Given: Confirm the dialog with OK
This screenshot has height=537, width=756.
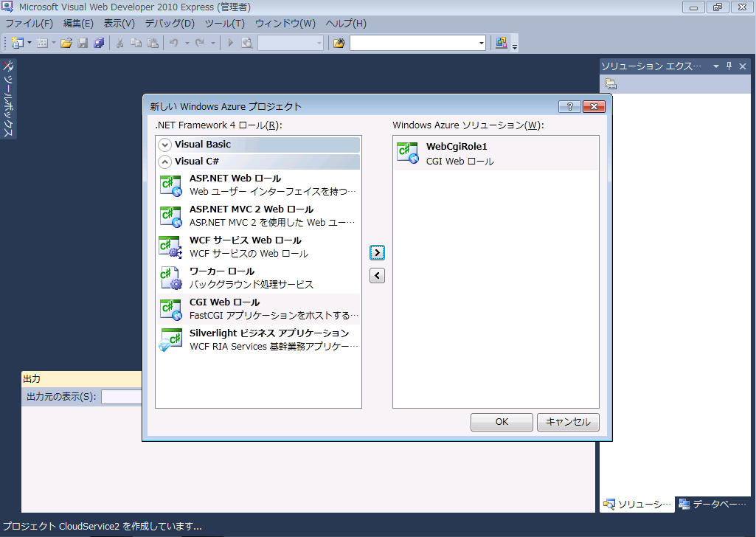Looking at the screenshot, I should (x=502, y=422).
